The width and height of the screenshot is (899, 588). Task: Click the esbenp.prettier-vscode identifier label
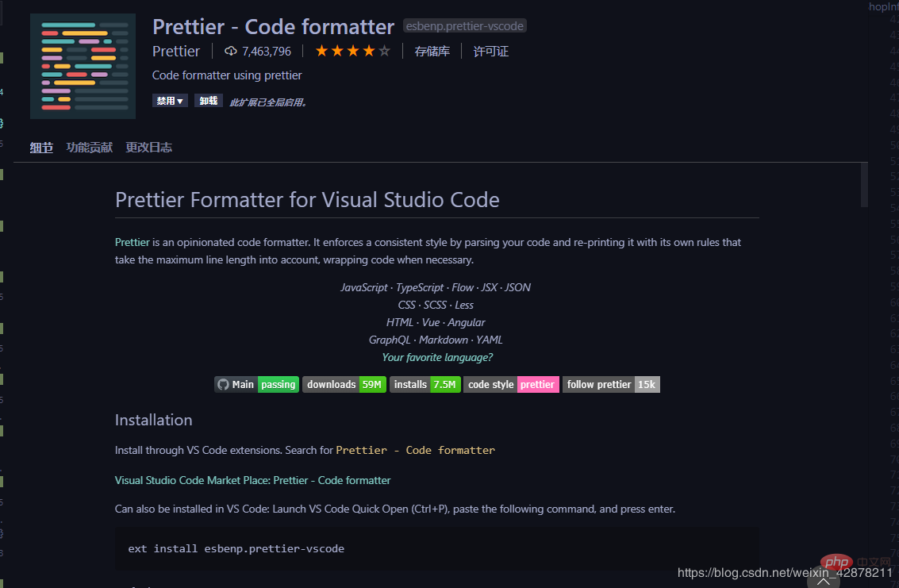coord(464,26)
